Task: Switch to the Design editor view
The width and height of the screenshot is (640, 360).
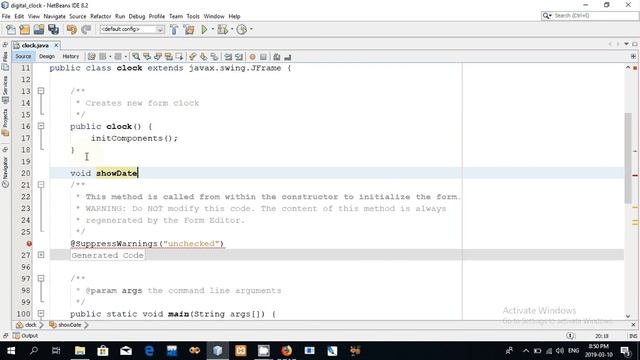Action: click(x=47, y=56)
